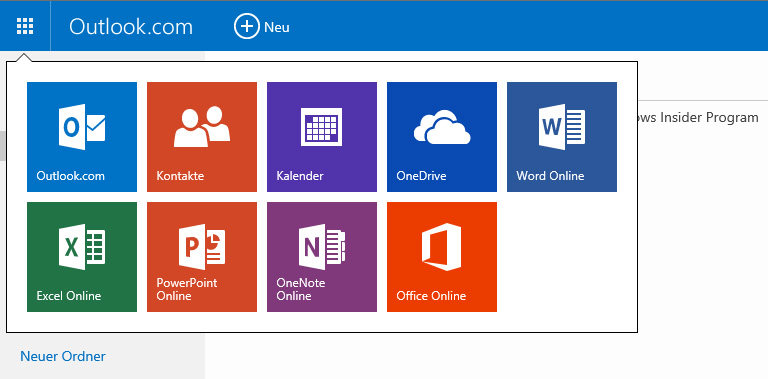Click the Outlook.com header title
This screenshot has width=768, height=379.
(131, 26)
